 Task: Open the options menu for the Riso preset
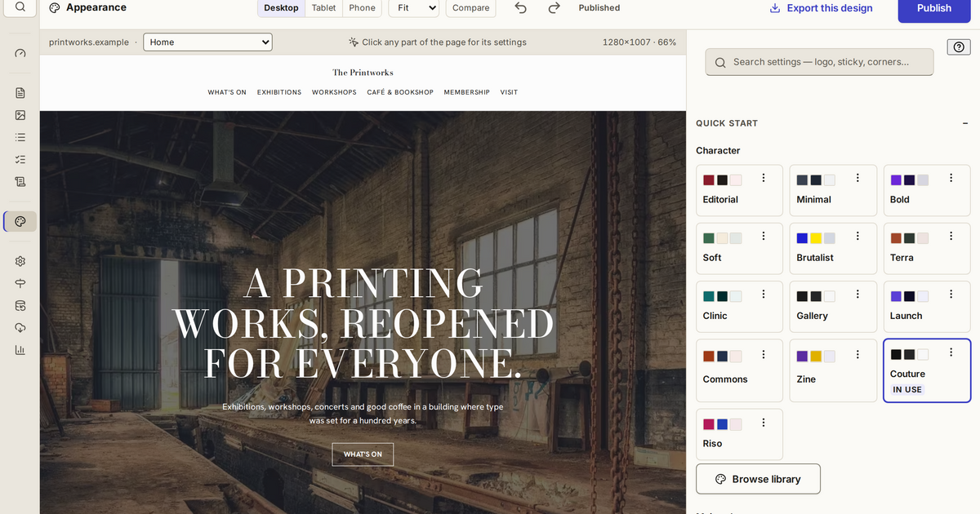click(x=763, y=423)
